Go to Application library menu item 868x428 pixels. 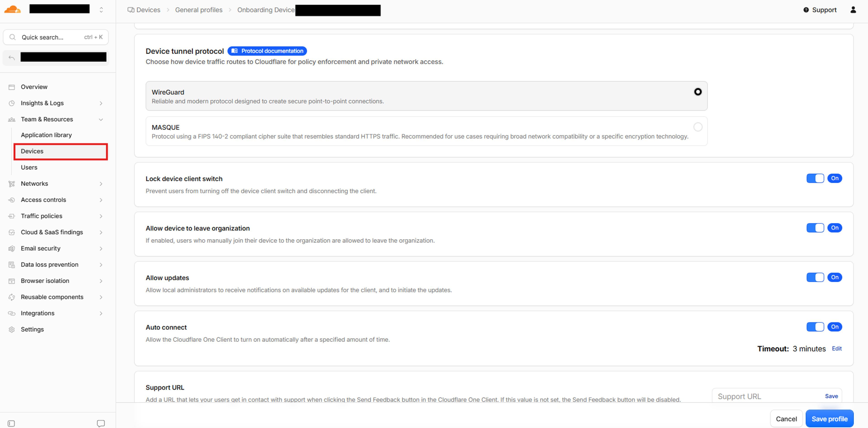pyautogui.click(x=46, y=135)
